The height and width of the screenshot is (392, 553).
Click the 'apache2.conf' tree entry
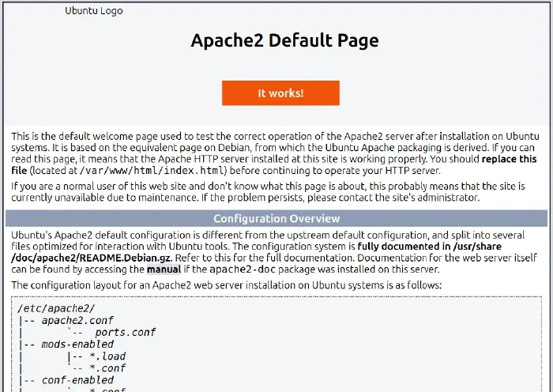[x=77, y=320]
